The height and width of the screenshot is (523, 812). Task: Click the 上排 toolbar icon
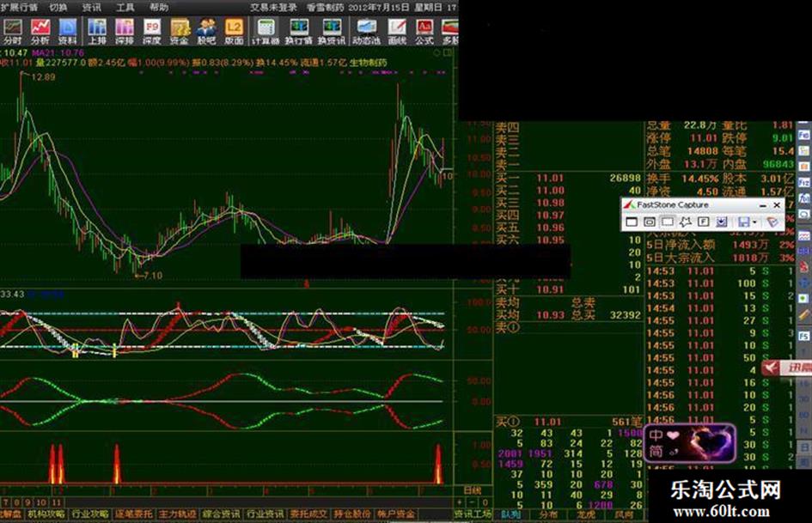[97, 31]
